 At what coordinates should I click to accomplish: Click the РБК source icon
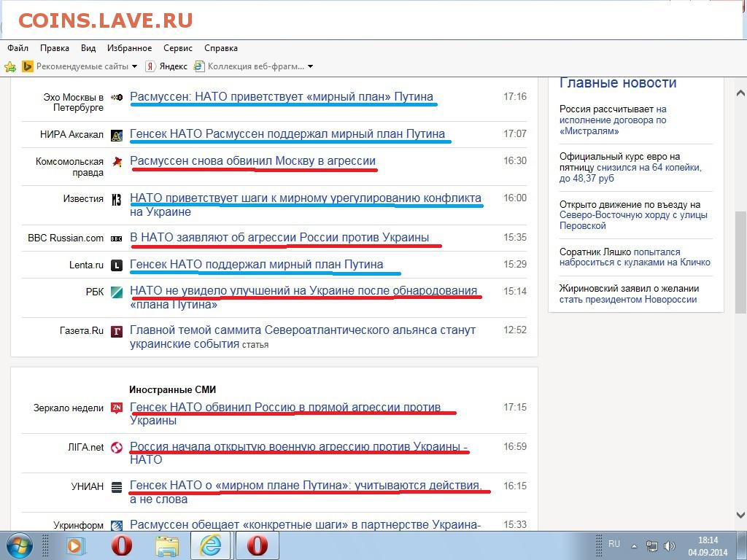click(117, 292)
